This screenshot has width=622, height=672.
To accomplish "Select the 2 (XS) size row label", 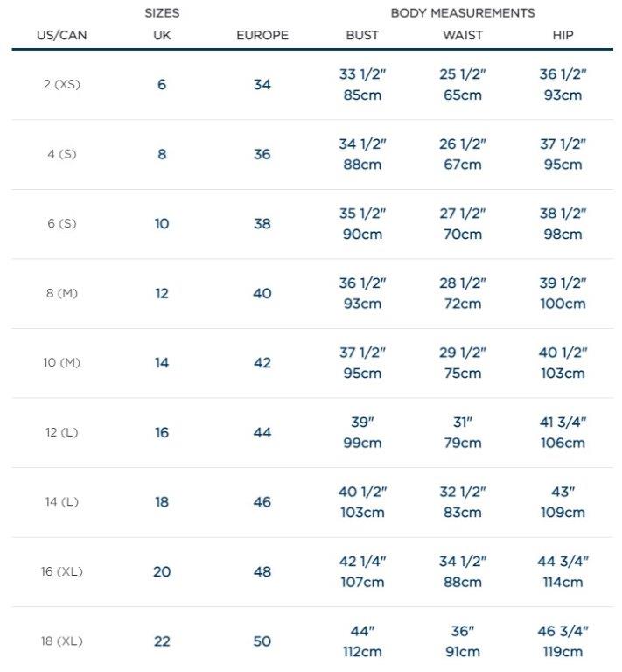I will 61,85.
